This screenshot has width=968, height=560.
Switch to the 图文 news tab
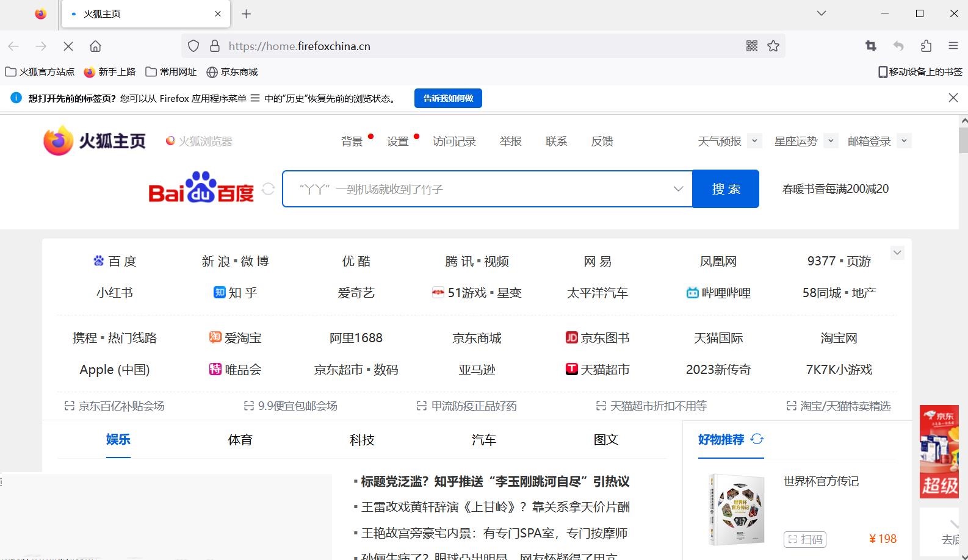[606, 440]
